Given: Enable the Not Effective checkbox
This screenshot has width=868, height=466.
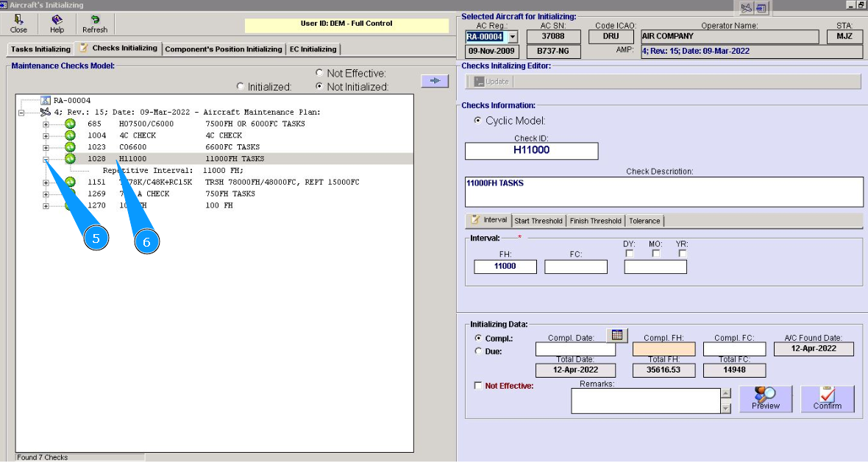Looking at the screenshot, I should click(x=479, y=386).
